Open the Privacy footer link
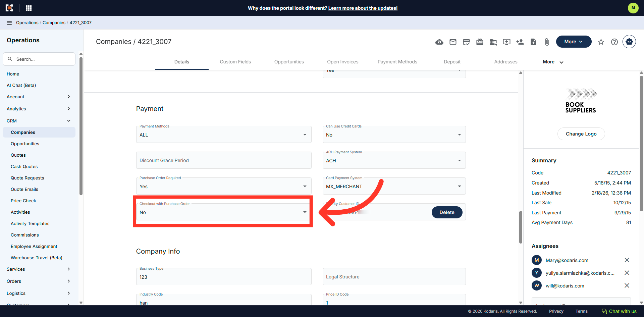Screen dimensions: 644x317 (x=556, y=311)
